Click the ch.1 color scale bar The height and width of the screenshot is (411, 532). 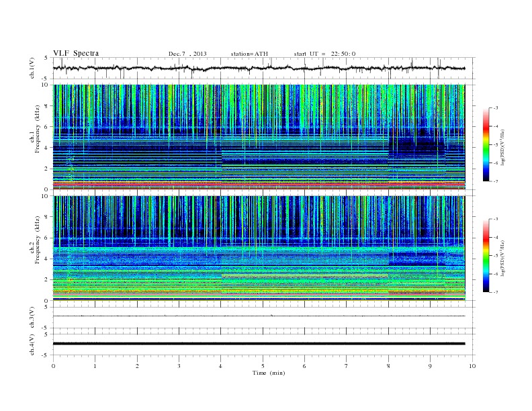pyautogui.click(x=486, y=144)
